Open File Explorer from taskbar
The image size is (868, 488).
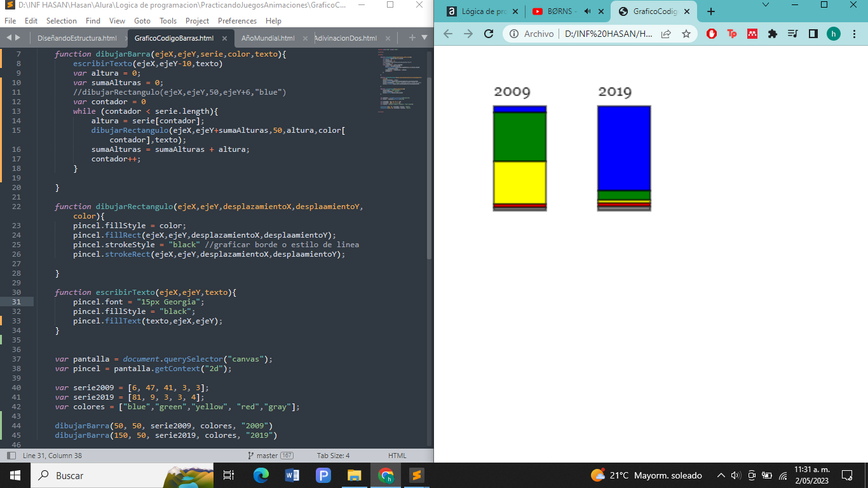pos(355,475)
